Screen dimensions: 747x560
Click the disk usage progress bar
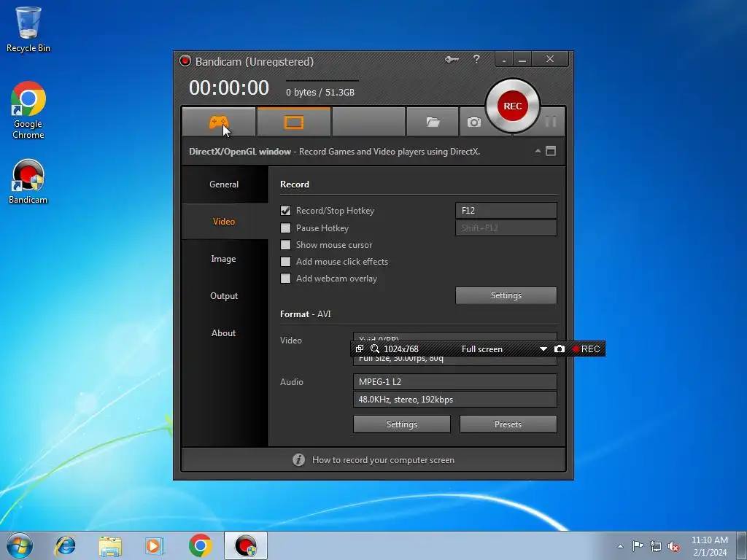322,80
